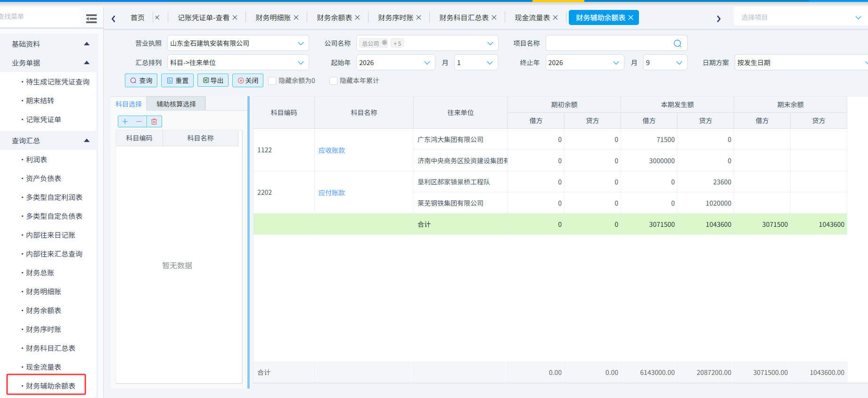Image resolution: width=868 pixels, height=398 pixels.
Task: Open the 起始年 year dropdown
Action: [395, 63]
